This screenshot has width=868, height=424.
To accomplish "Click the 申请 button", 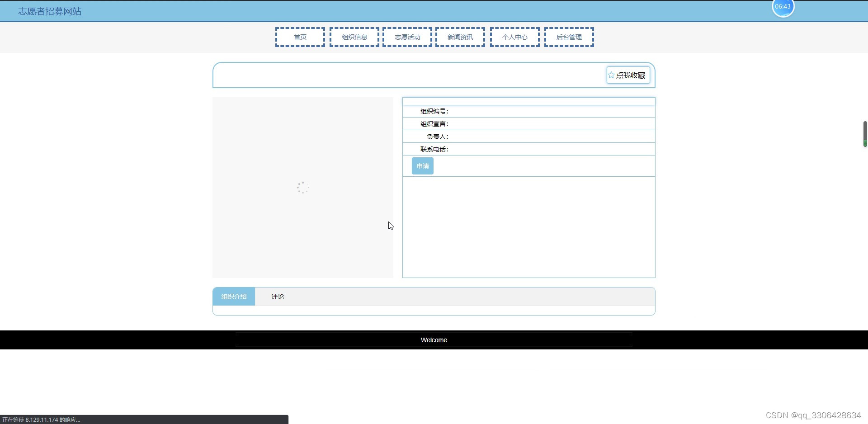I will pyautogui.click(x=423, y=166).
